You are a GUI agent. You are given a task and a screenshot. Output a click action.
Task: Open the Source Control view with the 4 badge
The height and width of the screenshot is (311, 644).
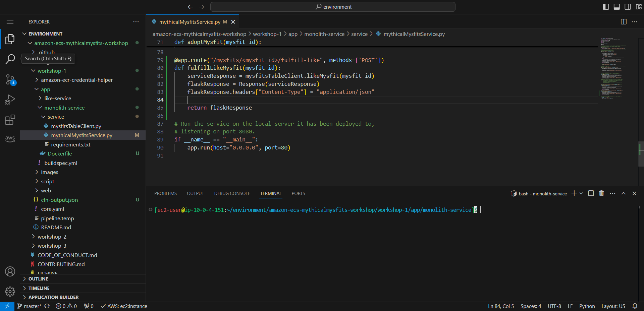[10, 80]
